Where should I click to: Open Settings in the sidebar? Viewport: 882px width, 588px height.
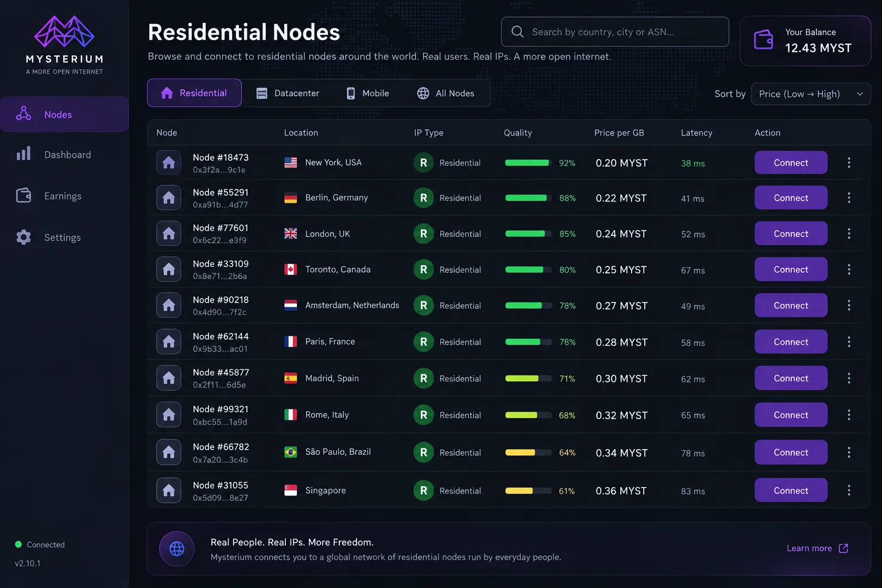pyautogui.click(x=64, y=237)
